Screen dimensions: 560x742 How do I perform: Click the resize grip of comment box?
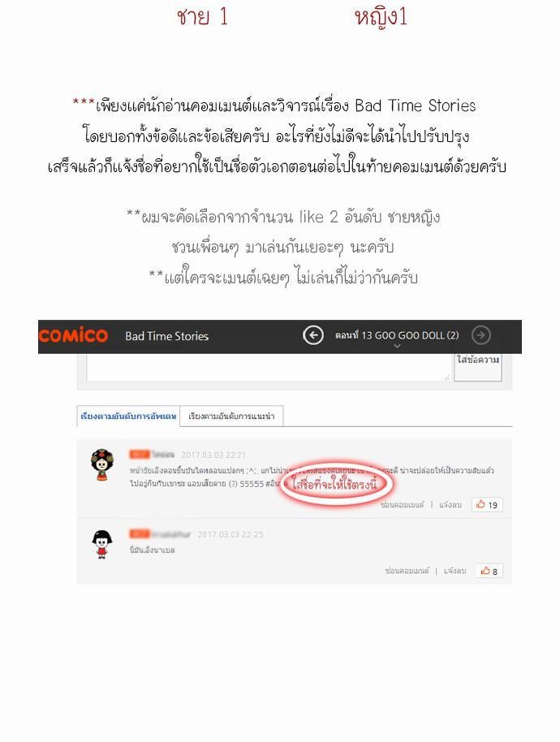(446, 377)
